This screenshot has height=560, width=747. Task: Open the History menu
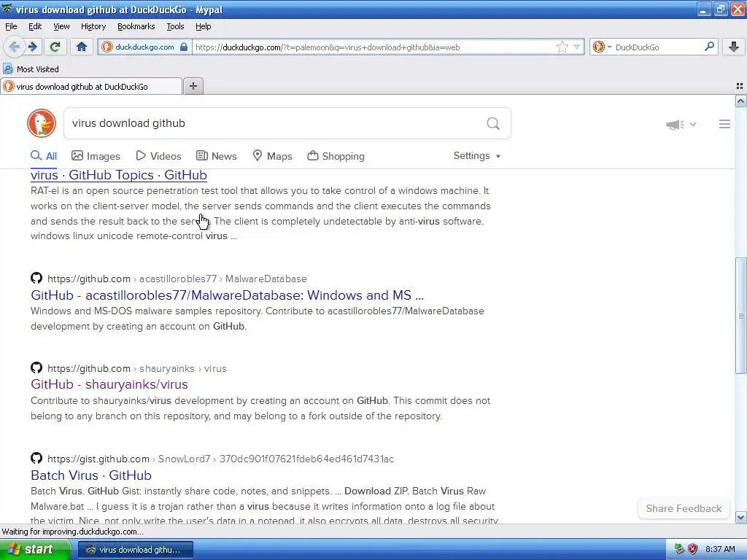pos(93,26)
